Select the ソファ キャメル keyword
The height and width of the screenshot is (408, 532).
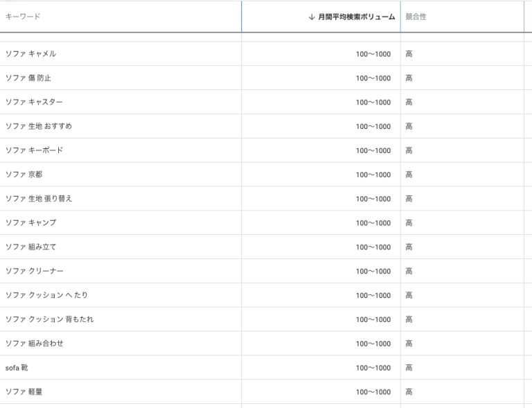[x=30, y=54]
